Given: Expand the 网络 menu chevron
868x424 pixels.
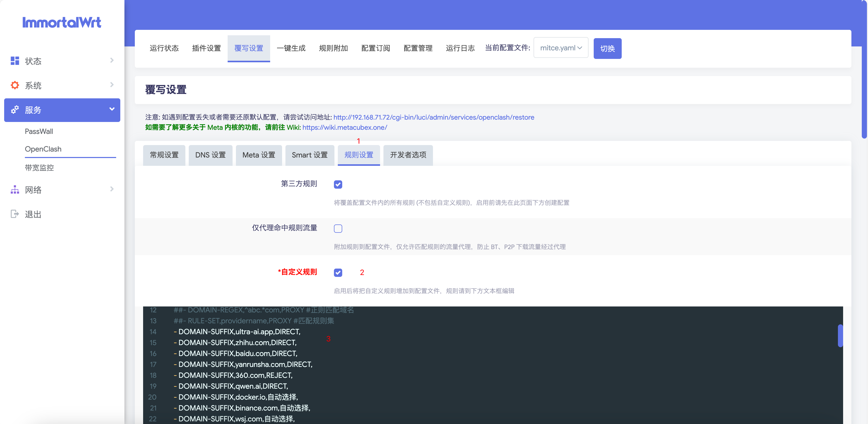Looking at the screenshot, I should 112,189.
